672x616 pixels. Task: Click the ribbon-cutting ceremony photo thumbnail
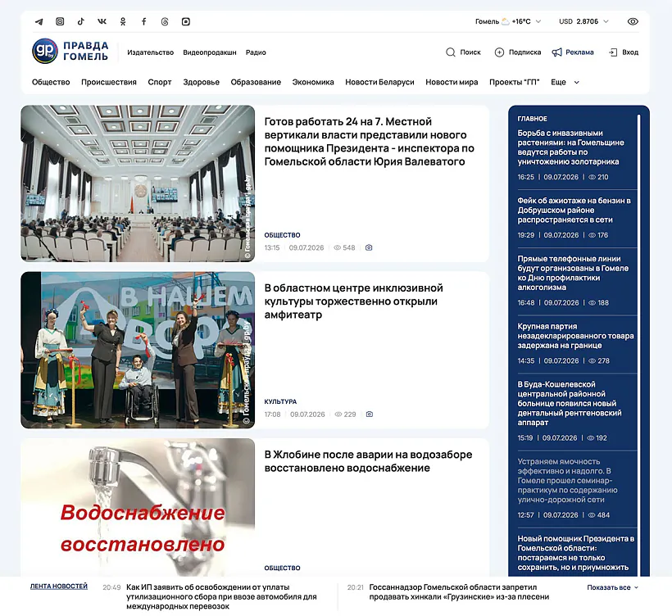[138, 350]
